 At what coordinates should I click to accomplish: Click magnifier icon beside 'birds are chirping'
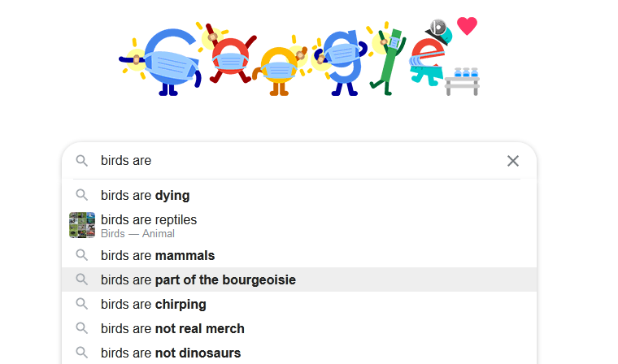(x=81, y=304)
